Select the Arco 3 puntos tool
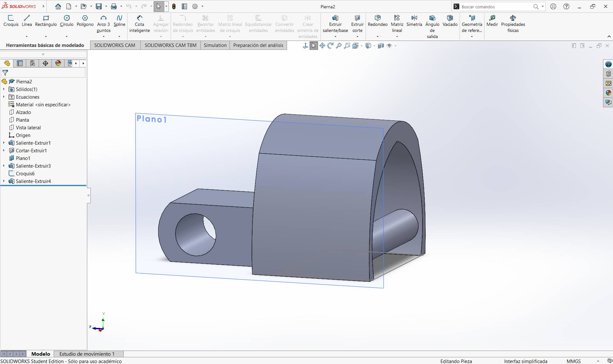 pos(104,24)
